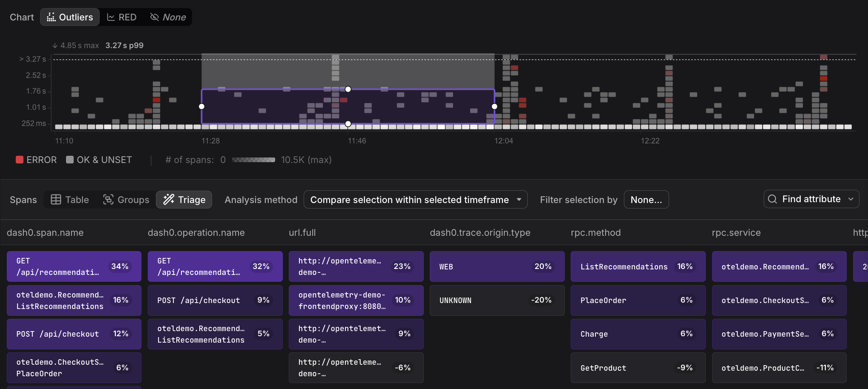868x389 pixels.
Task: Click the Groups view icon
Action: 108,200
